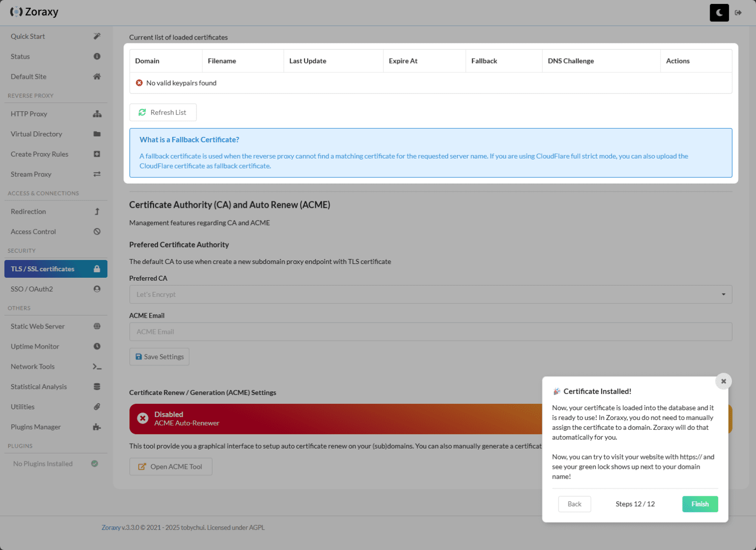Screen dimensions: 756x550
Task: Open the Quick Start wrench icon
Action: tap(97, 36)
